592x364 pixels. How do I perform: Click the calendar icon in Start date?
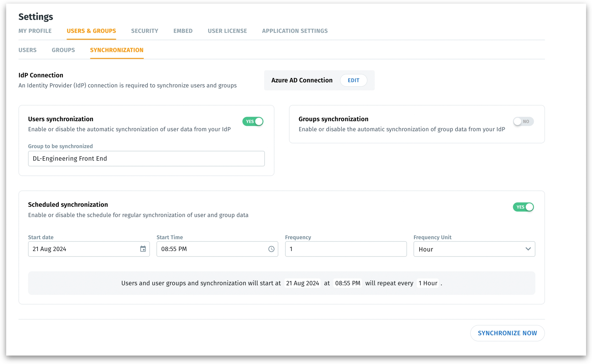point(143,249)
